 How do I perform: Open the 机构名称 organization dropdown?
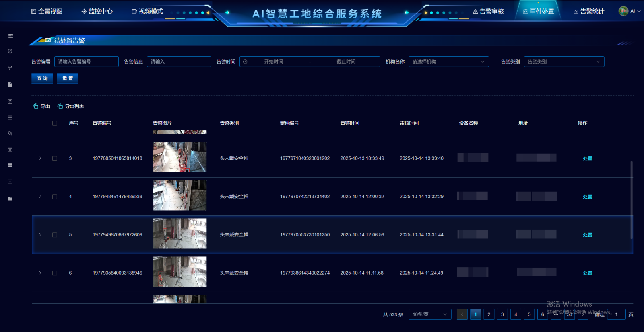point(448,61)
